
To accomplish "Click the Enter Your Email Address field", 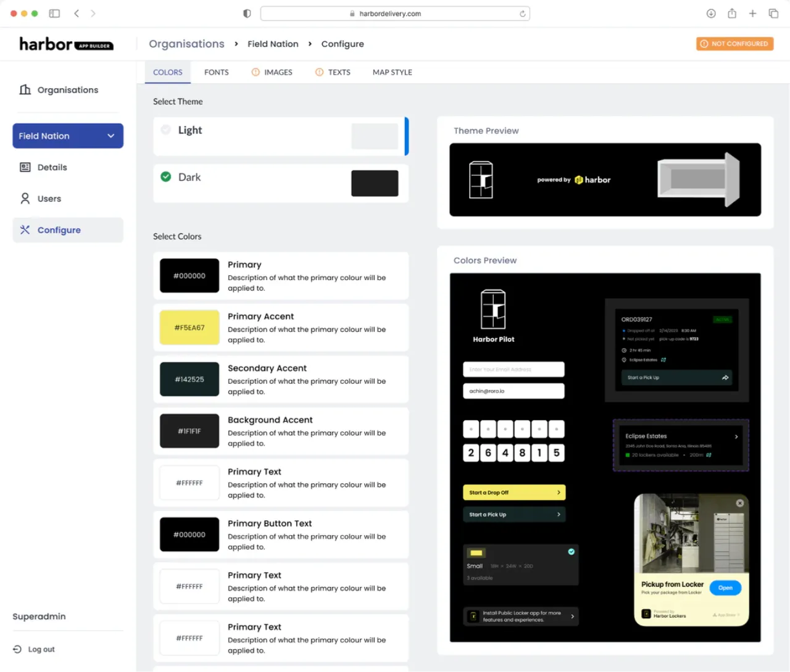I will [x=513, y=369].
